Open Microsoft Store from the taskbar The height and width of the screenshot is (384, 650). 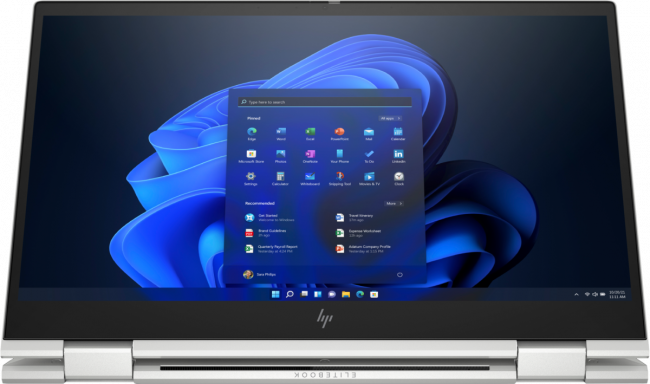[374, 294]
